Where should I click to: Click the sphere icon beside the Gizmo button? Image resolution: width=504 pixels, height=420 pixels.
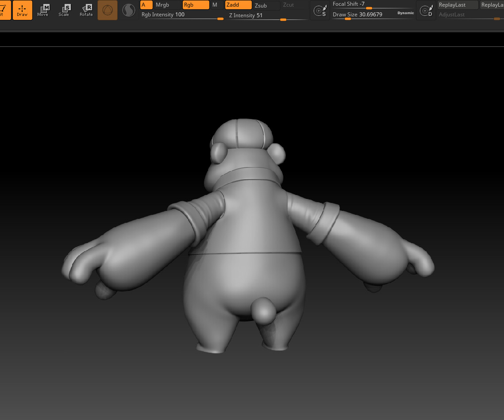[x=129, y=10]
